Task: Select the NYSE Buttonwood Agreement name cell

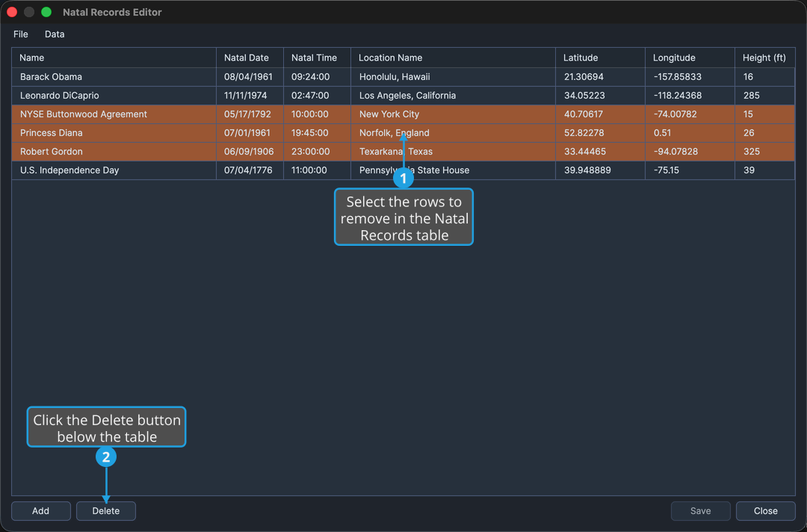Action: (x=114, y=114)
